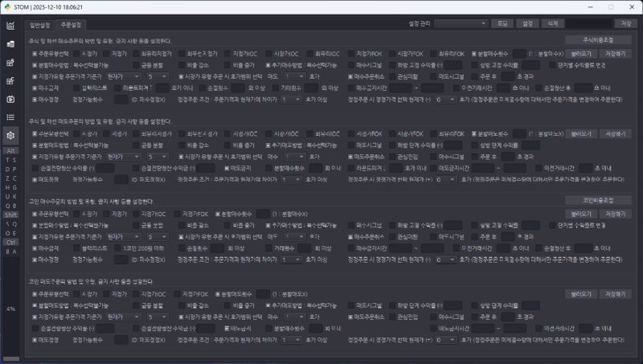
Task: Check 관심진입 in the stock sell section
Action: click(x=403, y=157)
